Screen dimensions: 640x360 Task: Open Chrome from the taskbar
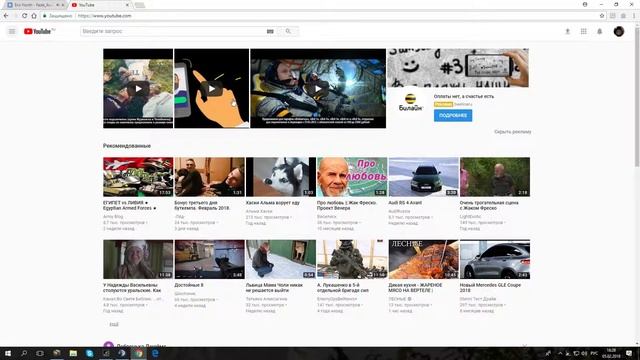[139, 353]
